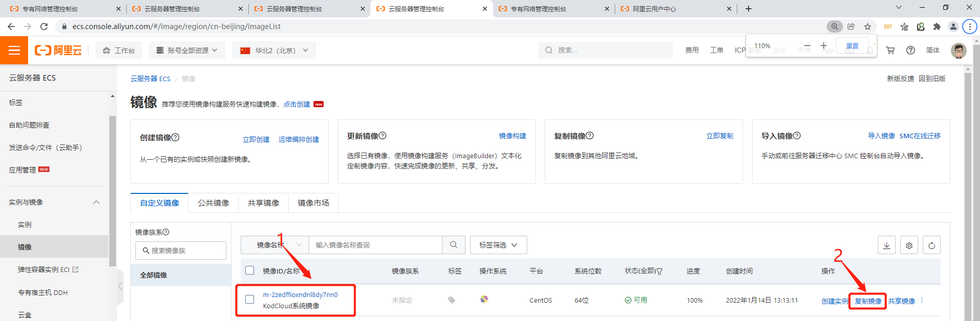Click the 阿里云 logo
Image resolution: width=980 pixels, height=321 pixels.
coord(58,50)
